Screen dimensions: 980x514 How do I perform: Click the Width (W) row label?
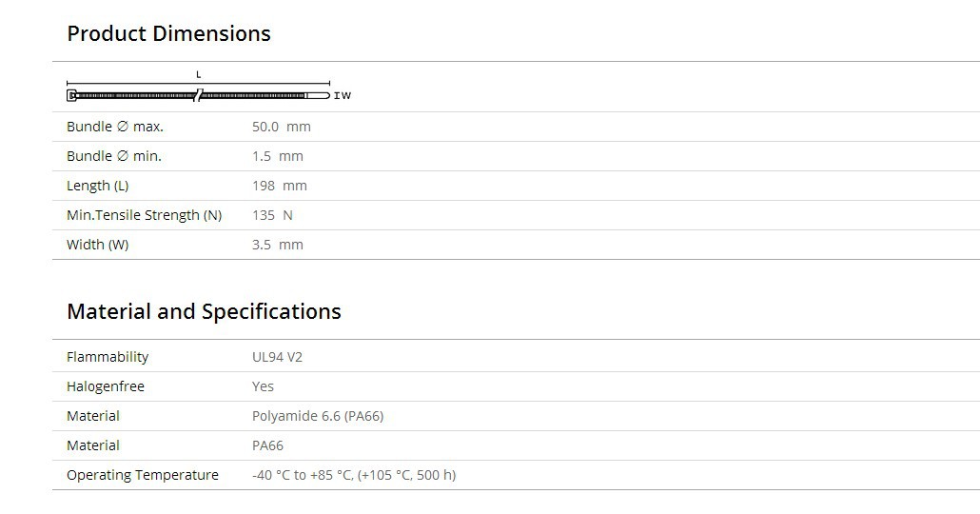(x=97, y=245)
